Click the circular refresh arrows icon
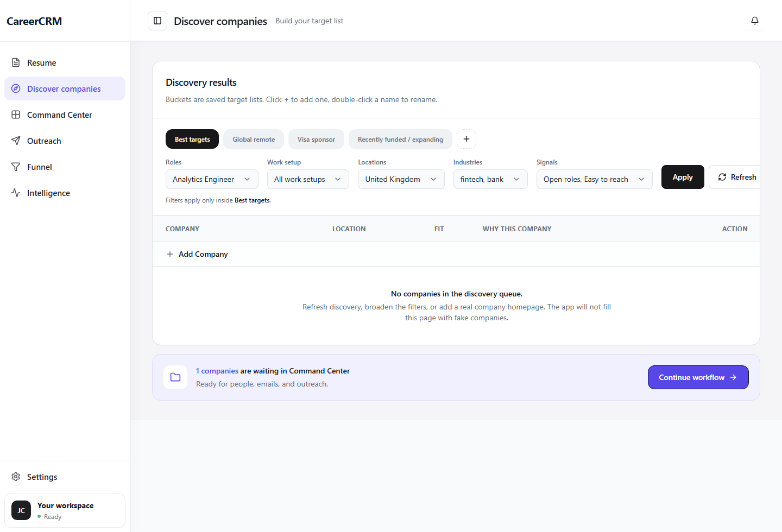 (x=722, y=177)
